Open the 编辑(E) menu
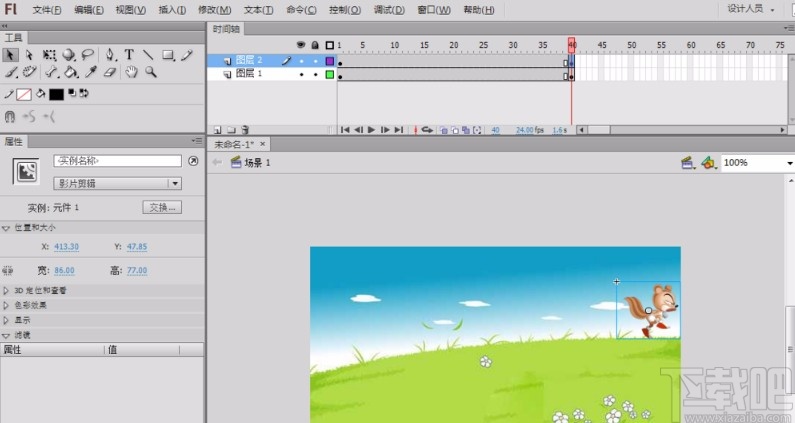 [x=89, y=10]
